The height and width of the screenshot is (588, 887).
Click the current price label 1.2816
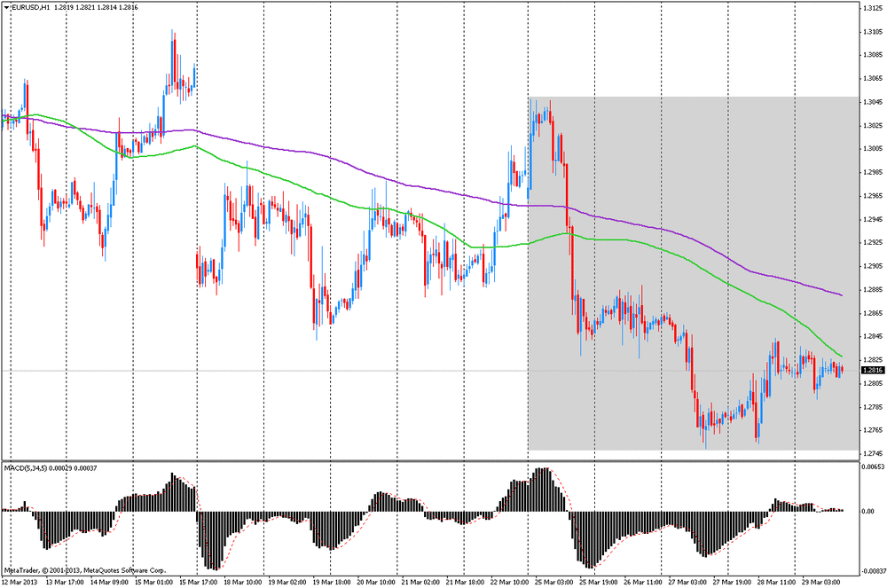872,371
